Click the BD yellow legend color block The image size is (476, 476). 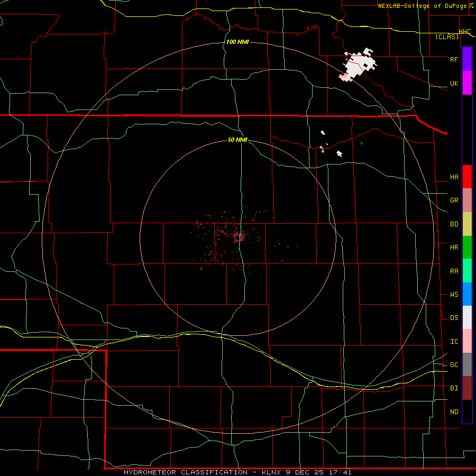click(467, 224)
